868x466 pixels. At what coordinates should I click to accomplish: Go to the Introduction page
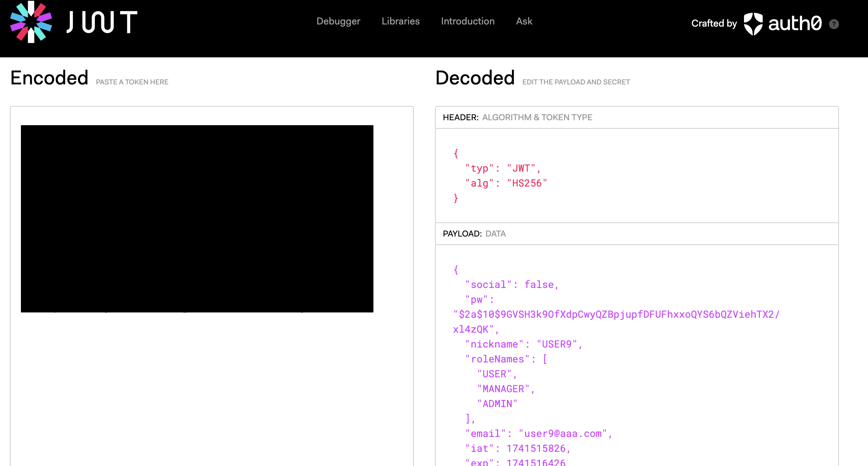click(x=467, y=21)
